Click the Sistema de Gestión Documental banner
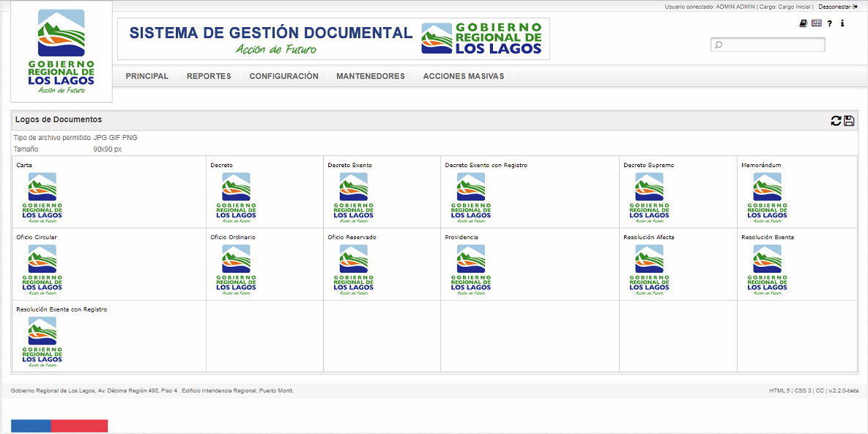The image size is (868, 434). pyautogui.click(x=333, y=39)
